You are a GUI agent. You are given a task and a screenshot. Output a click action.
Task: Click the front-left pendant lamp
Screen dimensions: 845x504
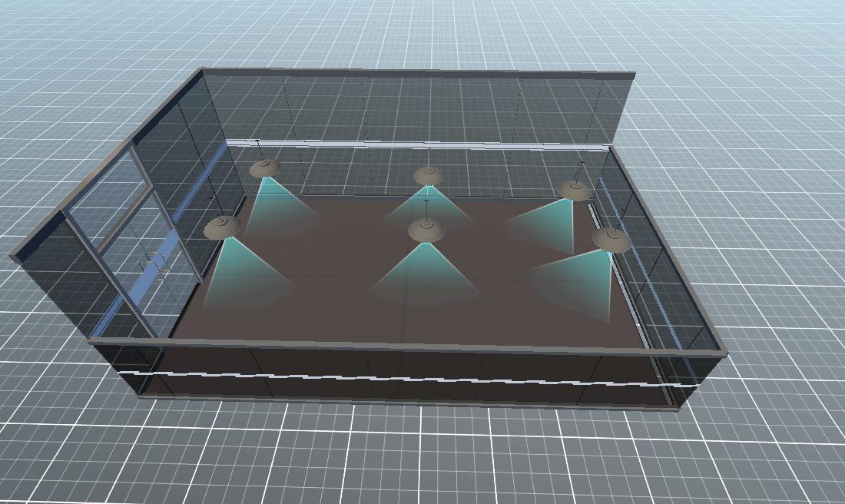pos(222,226)
